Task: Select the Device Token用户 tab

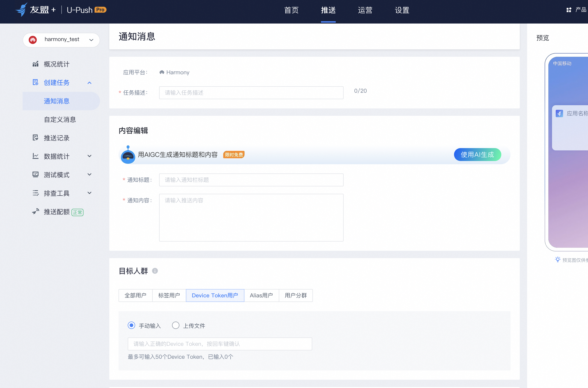Action: (x=215, y=295)
